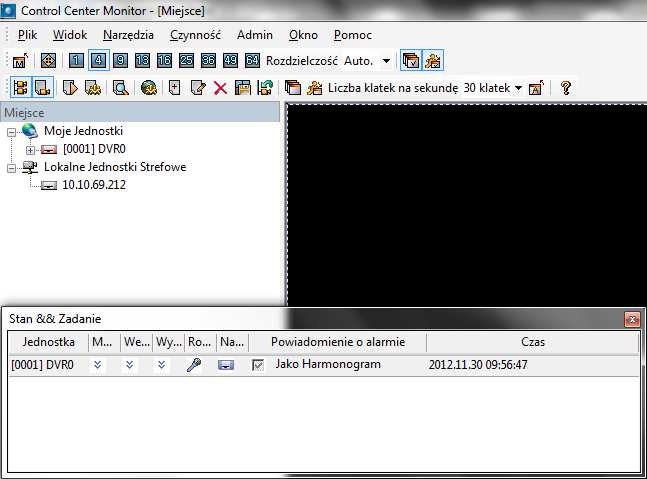Select Moje Jednostki in the tree
The image size is (647, 479).
pyautogui.click(x=83, y=131)
